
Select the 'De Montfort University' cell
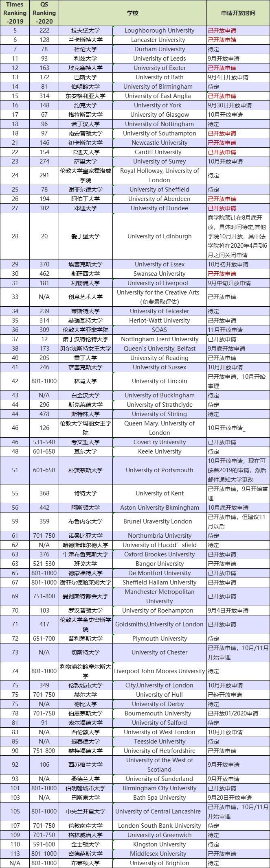(x=160, y=573)
